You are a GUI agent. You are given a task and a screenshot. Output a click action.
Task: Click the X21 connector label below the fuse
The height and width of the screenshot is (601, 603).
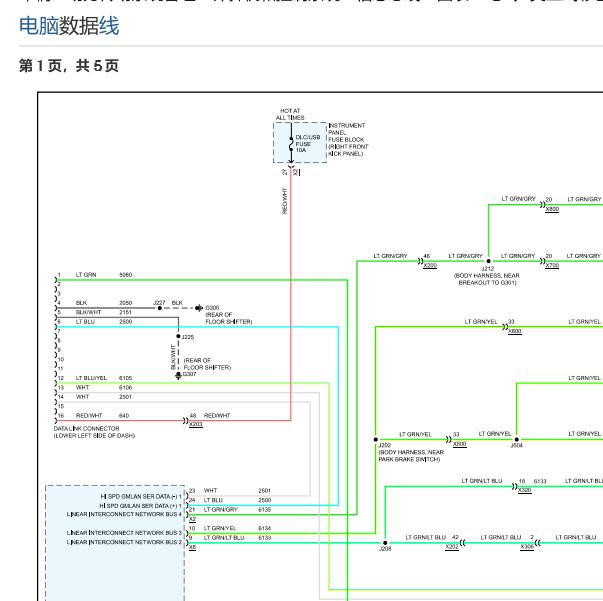pyautogui.click(x=296, y=172)
